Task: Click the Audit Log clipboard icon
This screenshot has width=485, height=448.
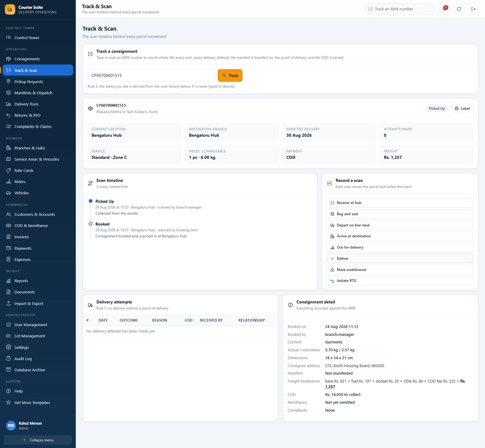Action: [8, 359]
